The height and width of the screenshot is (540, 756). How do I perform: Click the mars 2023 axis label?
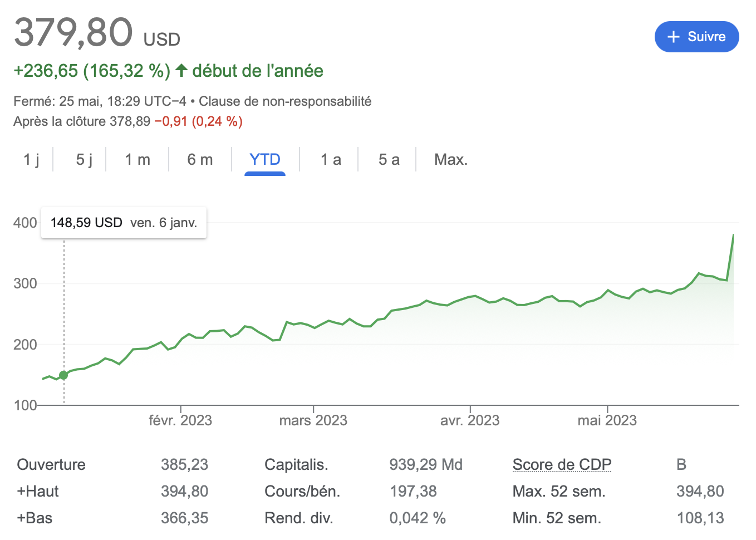[x=313, y=420]
